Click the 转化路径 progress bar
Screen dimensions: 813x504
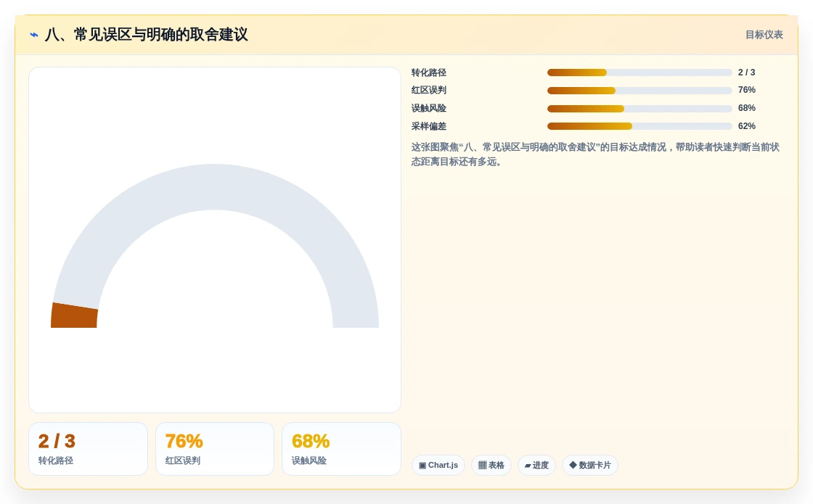[640, 73]
